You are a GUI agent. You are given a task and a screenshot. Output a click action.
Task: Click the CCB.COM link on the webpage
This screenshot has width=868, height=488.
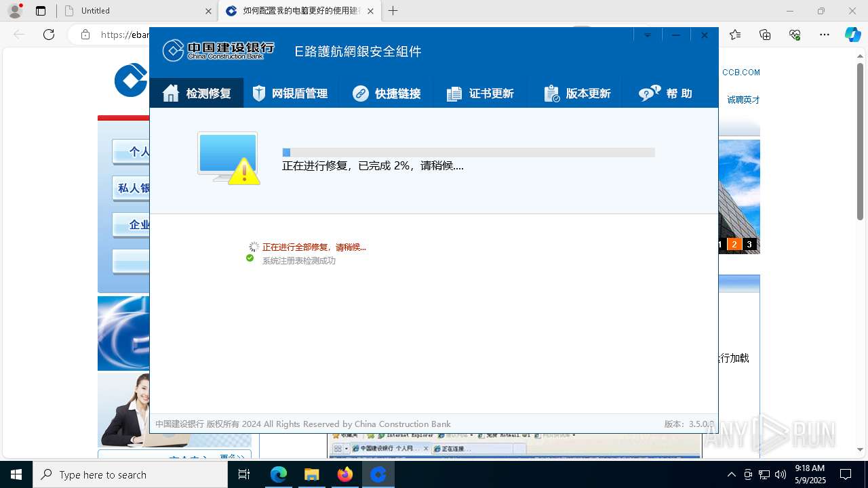pos(741,73)
